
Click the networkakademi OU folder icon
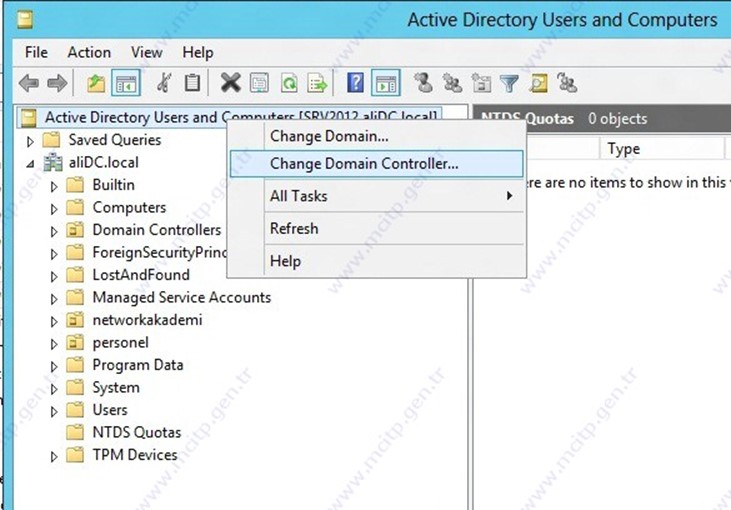[x=75, y=320]
